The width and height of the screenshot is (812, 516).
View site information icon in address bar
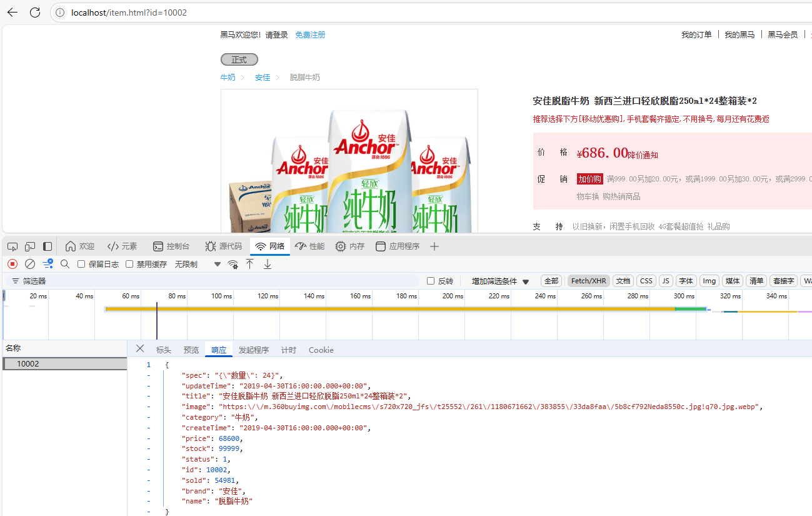[60, 13]
